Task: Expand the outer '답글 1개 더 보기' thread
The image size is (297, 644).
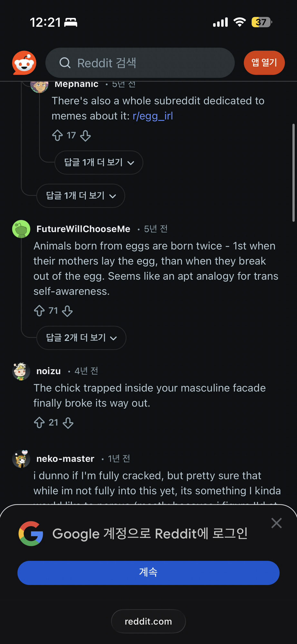Action: pos(81,196)
